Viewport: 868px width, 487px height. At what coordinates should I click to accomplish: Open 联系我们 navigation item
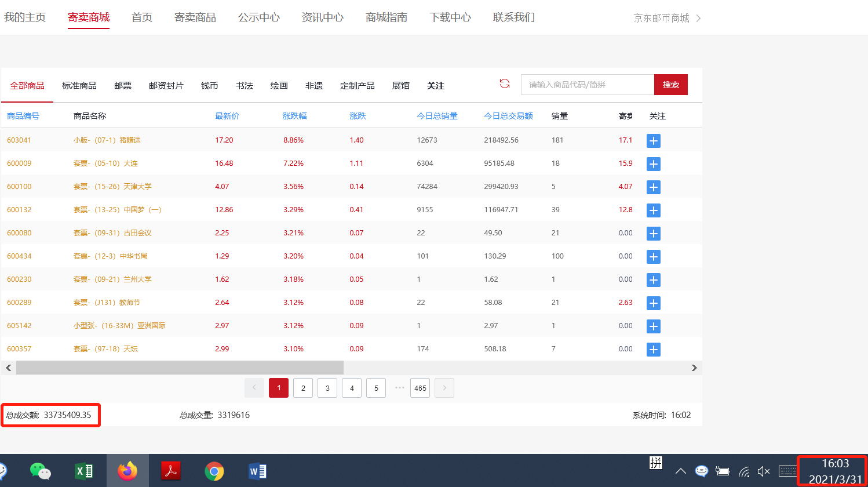coord(514,17)
